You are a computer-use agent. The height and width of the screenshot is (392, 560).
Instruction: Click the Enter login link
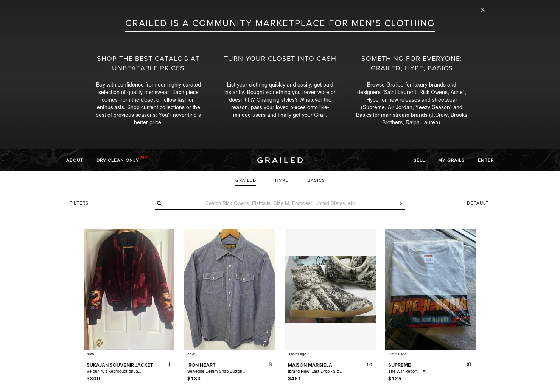[x=486, y=160]
